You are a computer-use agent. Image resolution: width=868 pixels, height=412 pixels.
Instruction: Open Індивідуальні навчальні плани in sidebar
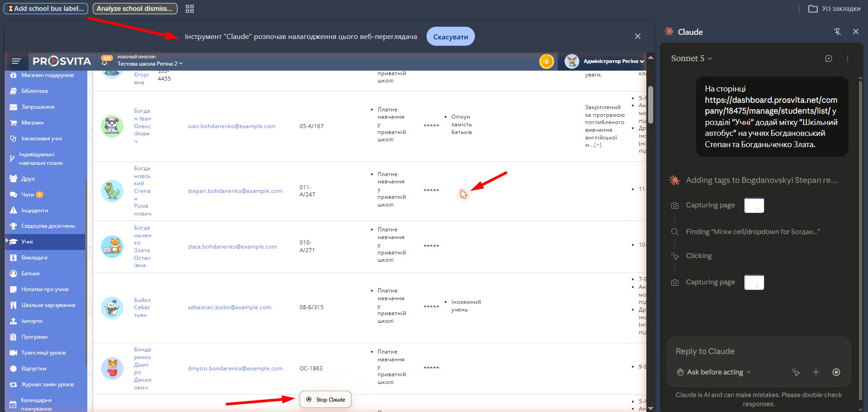41,159
